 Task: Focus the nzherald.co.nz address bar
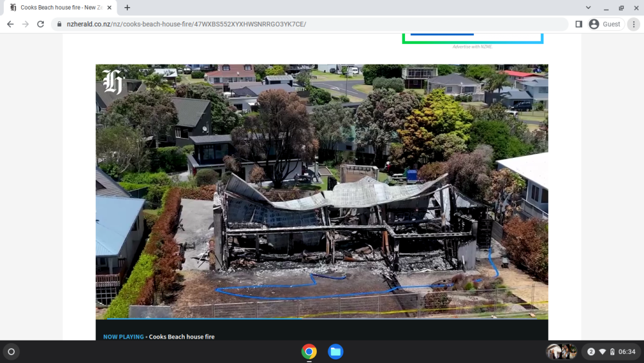click(x=310, y=25)
